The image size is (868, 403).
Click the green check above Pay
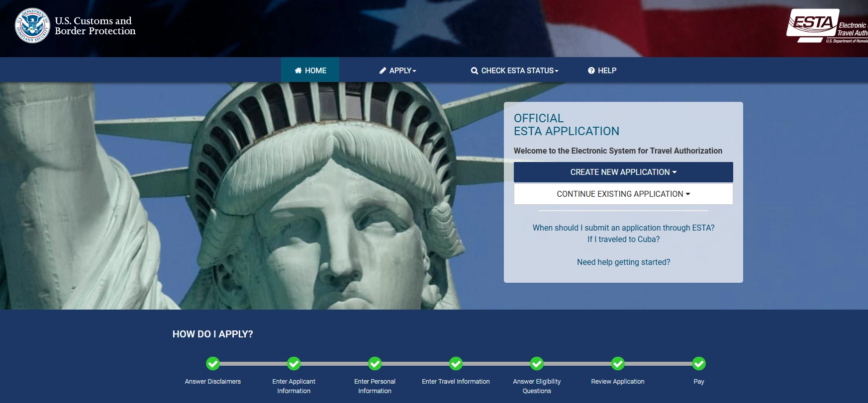click(x=699, y=364)
